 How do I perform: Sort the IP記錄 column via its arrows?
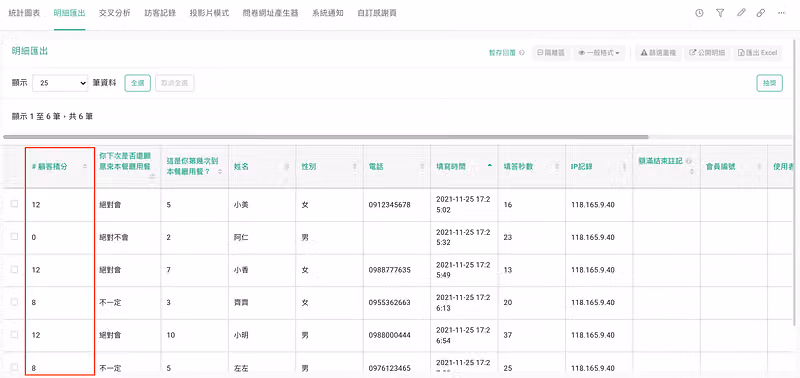point(624,167)
